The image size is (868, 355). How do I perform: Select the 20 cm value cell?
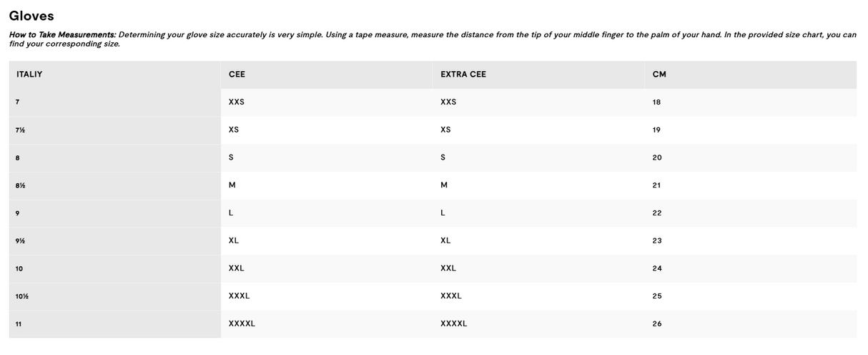[x=657, y=157]
